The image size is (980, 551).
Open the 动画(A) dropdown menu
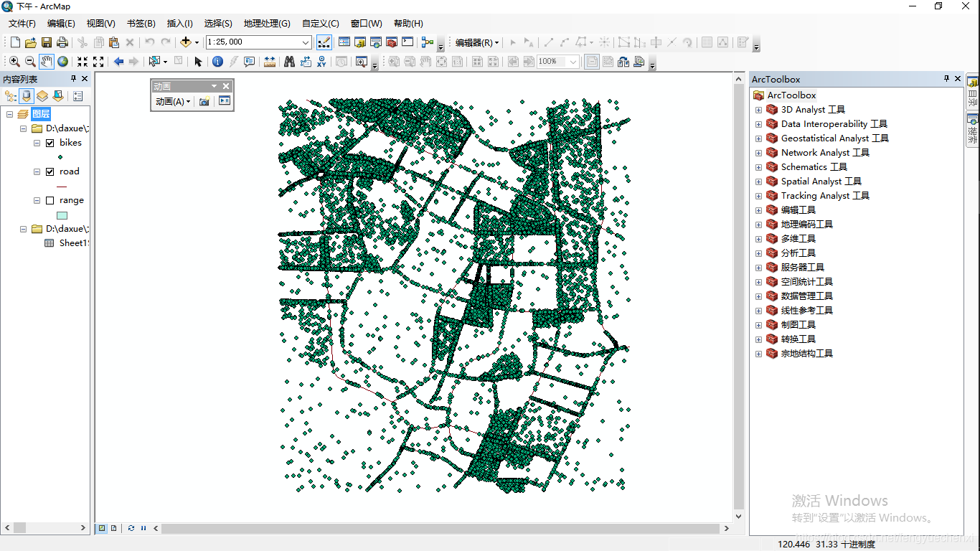(x=173, y=102)
